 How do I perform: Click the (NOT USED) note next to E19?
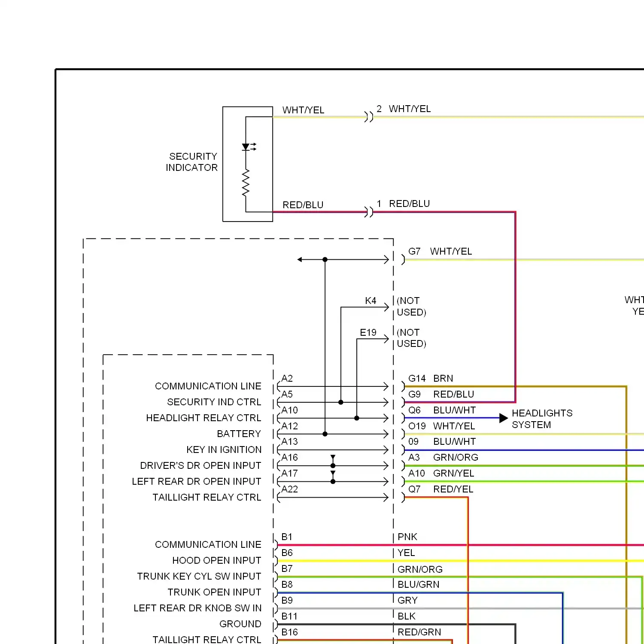point(411,338)
